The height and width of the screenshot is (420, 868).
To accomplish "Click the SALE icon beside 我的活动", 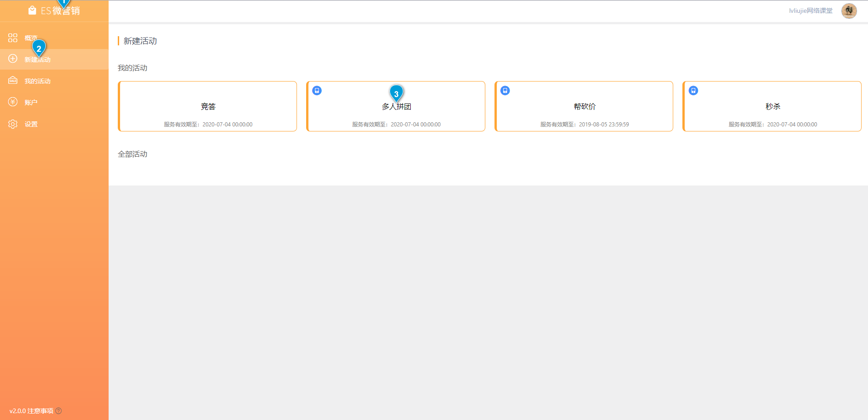I will click(13, 81).
